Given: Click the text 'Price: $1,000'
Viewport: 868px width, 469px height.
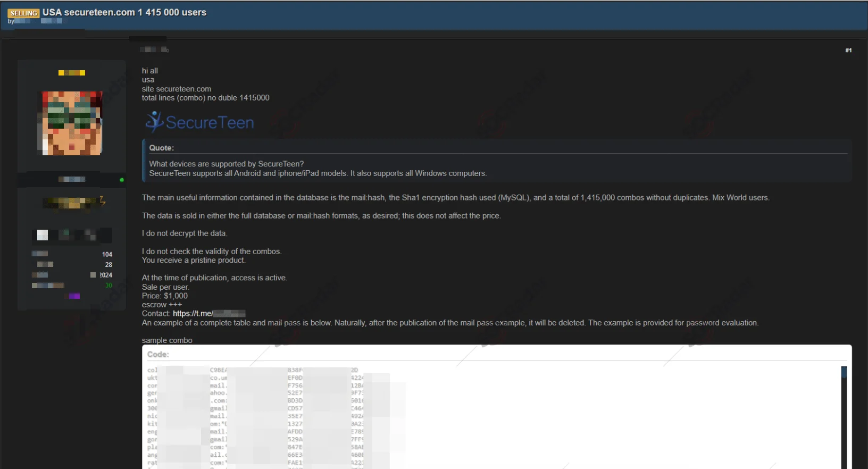Looking at the screenshot, I should pos(165,296).
